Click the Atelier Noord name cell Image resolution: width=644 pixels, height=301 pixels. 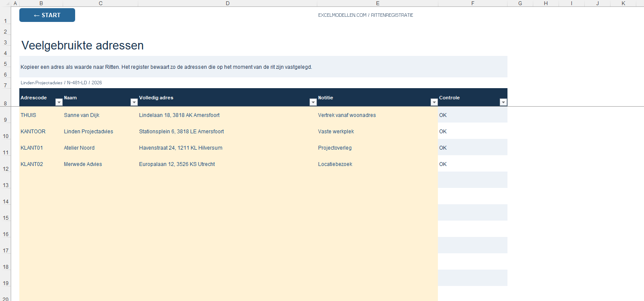point(100,147)
